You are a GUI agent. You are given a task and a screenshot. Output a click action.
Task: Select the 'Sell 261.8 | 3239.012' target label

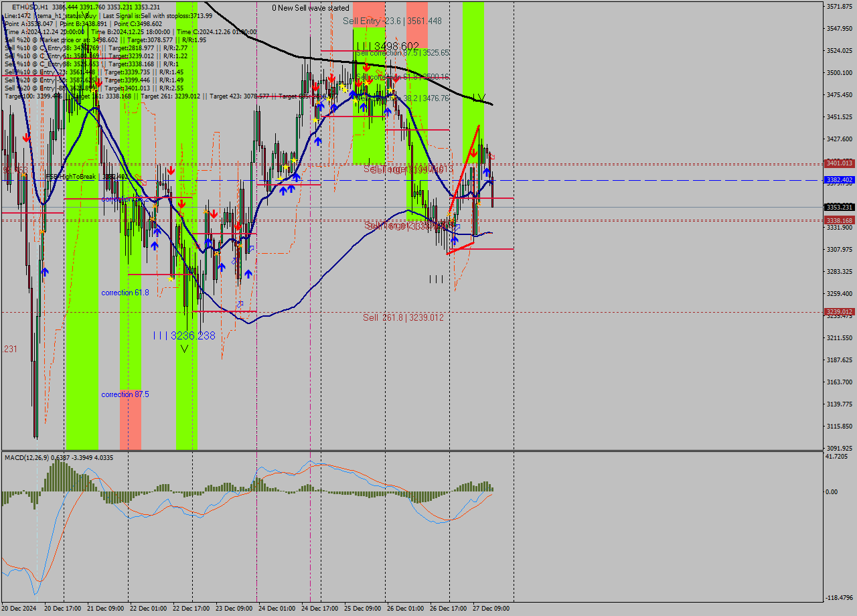pos(403,317)
